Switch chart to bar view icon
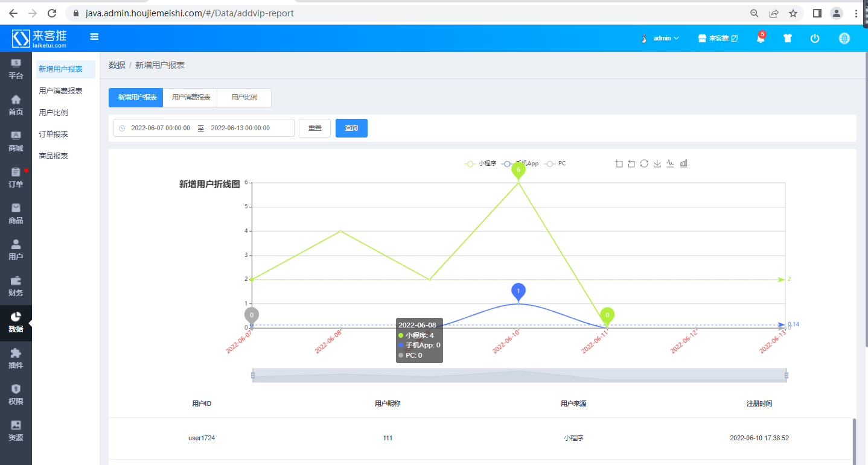 click(x=684, y=163)
